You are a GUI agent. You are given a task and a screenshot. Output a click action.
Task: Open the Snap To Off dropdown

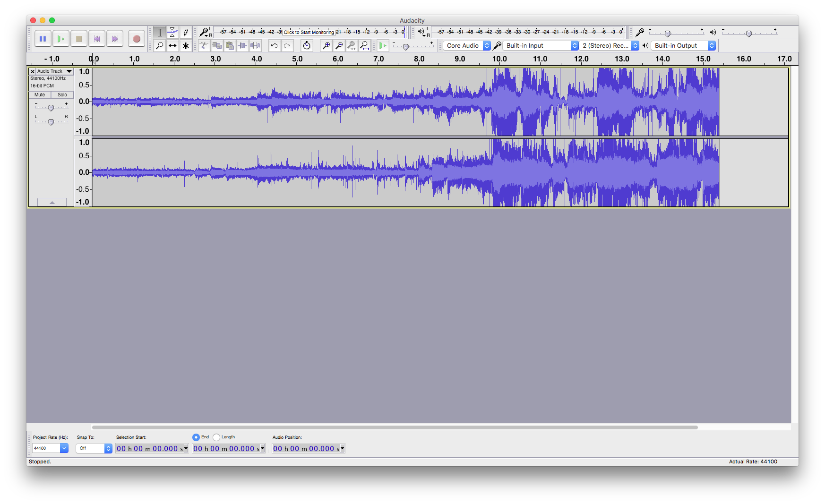coord(94,448)
